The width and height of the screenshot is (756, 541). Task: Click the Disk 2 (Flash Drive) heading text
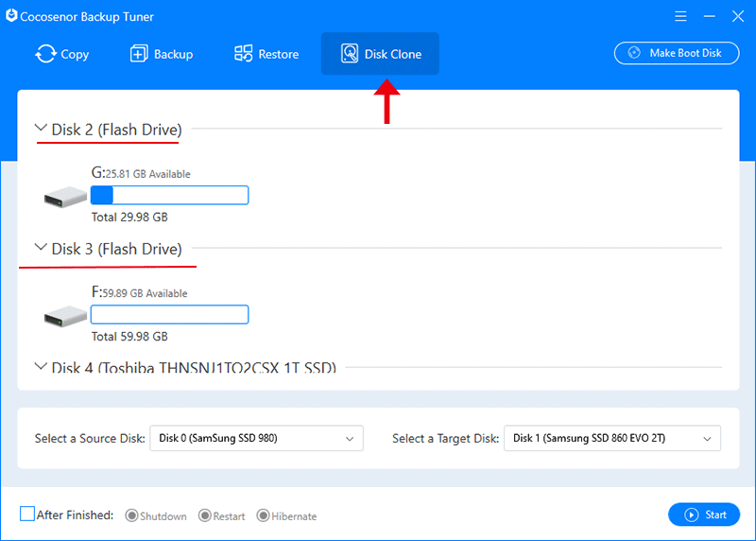tap(116, 130)
